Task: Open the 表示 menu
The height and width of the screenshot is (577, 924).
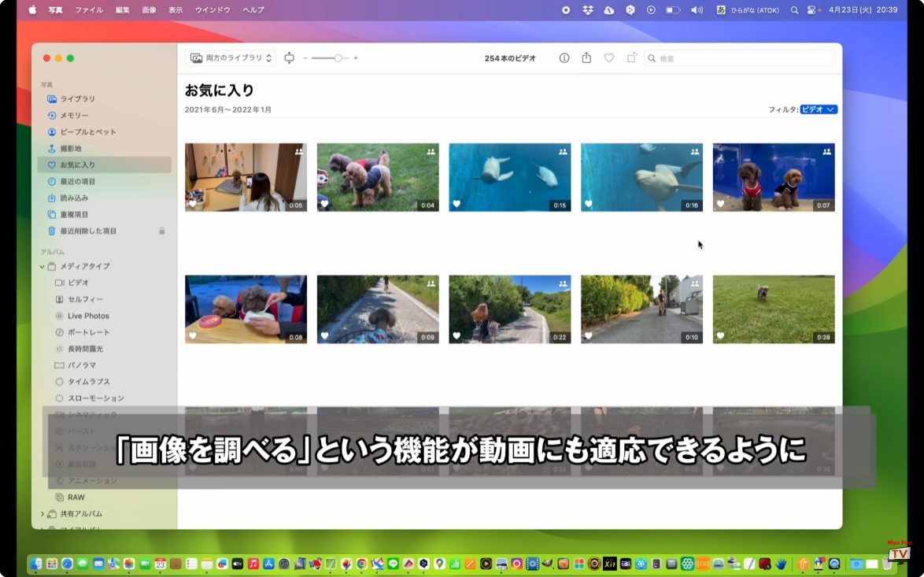Action: pyautogui.click(x=176, y=10)
